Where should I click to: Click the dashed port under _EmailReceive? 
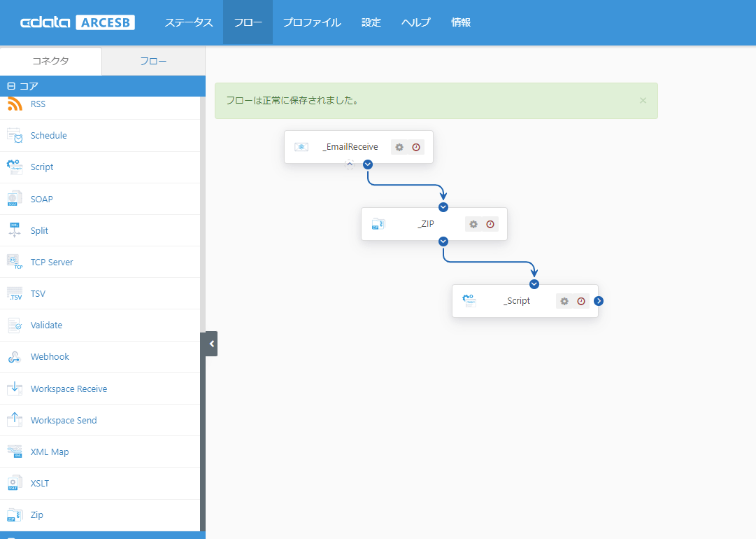[x=350, y=164]
